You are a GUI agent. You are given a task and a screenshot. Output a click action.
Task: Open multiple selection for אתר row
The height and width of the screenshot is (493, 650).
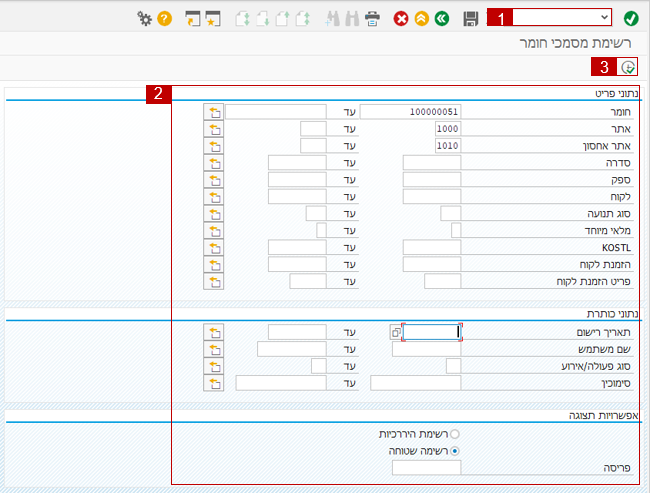[213, 129]
